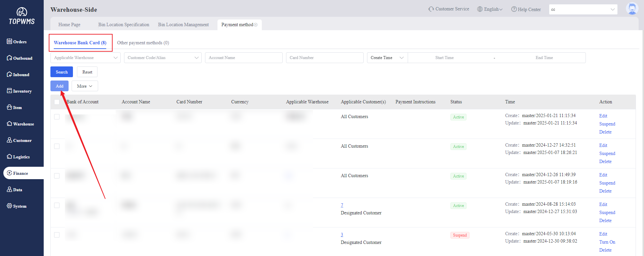The width and height of the screenshot is (644, 256).
Task: Click the Customer Service headset icon
Action: [x=431, y=9]
